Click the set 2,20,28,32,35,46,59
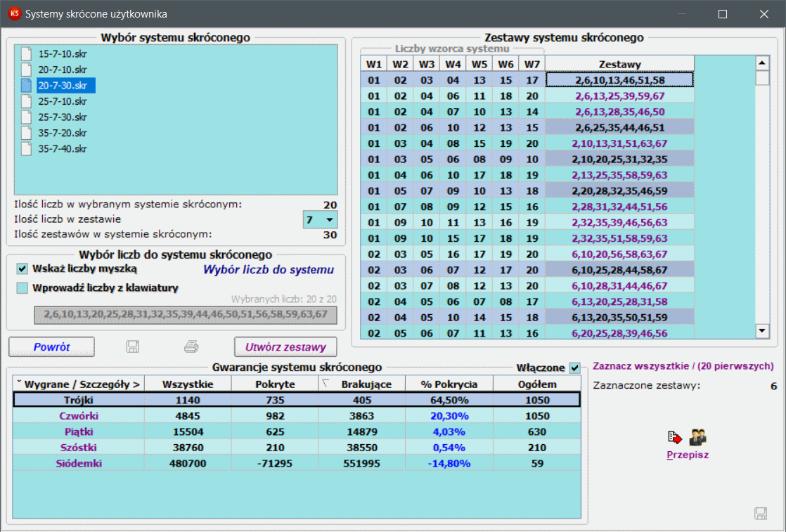The height and width of the screenshot is (532, 786). [x=619, y=191]
